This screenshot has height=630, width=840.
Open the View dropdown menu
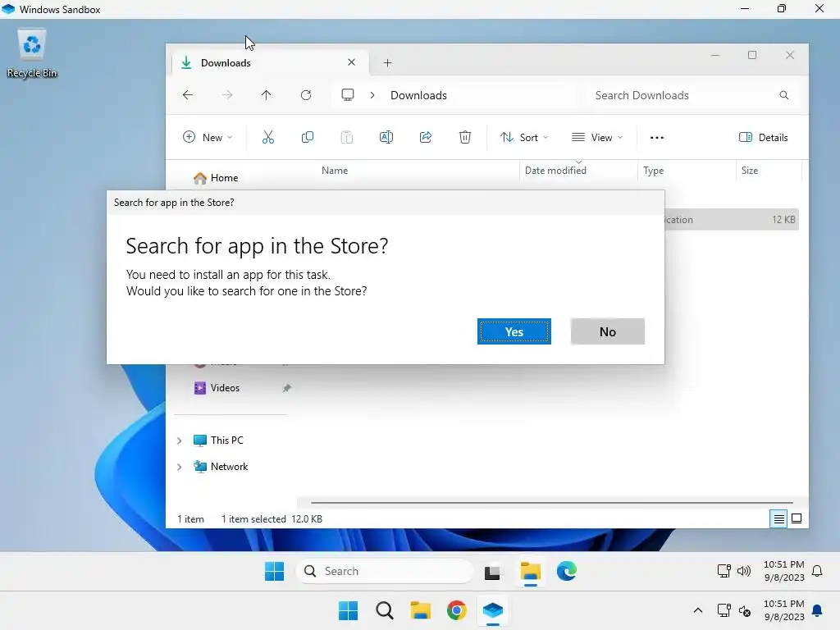[x=597, y=137]
